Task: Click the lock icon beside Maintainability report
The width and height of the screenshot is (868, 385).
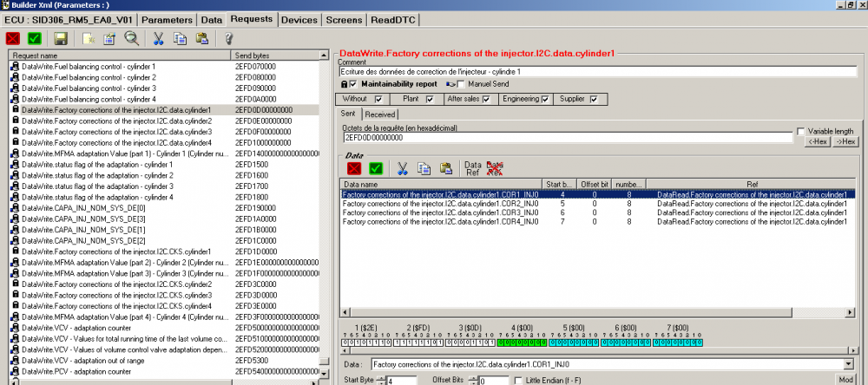Action: pyautogui.click(x=344, y=84)
